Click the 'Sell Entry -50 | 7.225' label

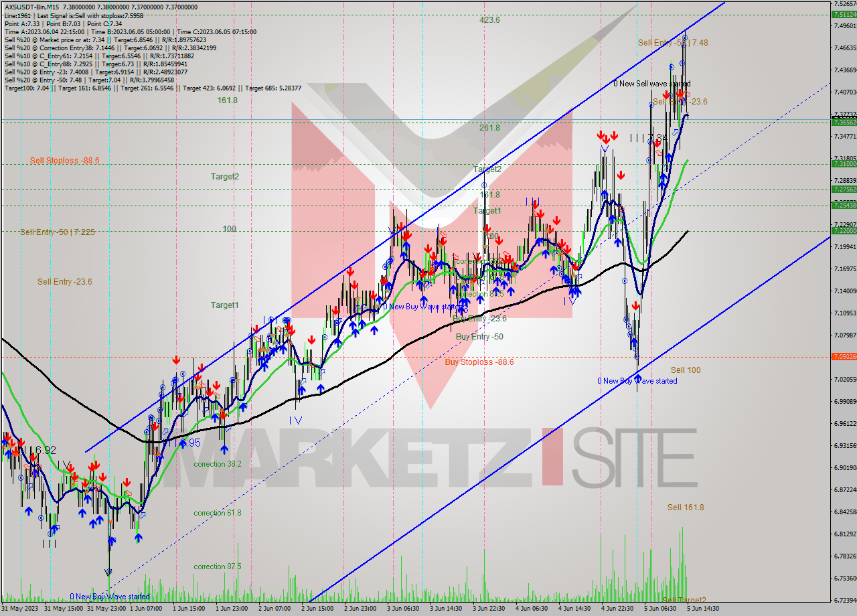point(57,232)
